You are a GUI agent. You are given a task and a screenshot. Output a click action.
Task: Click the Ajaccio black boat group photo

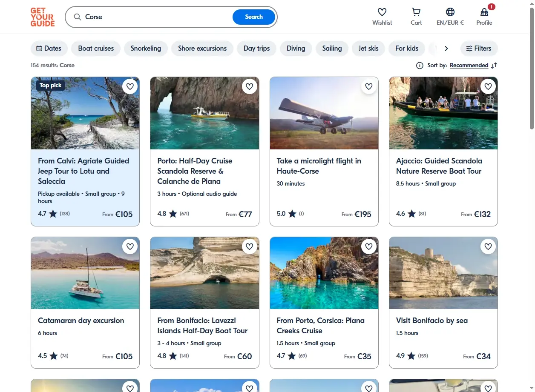[x=443, y=113]
